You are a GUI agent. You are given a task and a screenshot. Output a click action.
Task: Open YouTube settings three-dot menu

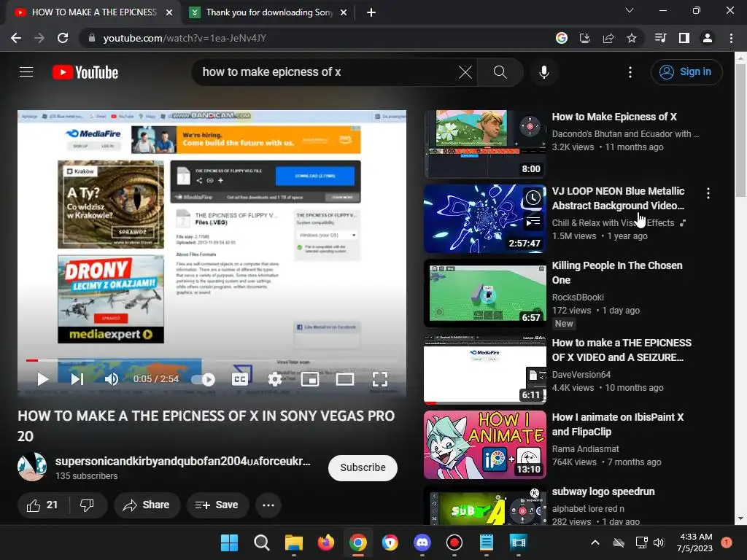click(630, 72)
